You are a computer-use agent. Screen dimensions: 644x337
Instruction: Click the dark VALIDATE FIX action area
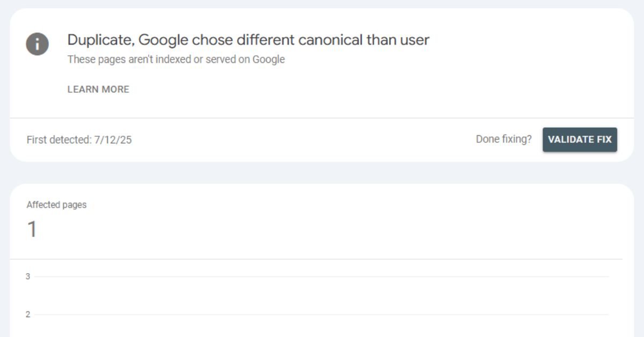pos(580,140)
